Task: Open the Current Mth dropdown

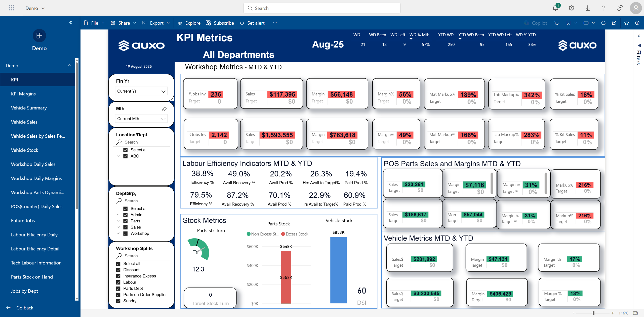Action: (141, 119)
